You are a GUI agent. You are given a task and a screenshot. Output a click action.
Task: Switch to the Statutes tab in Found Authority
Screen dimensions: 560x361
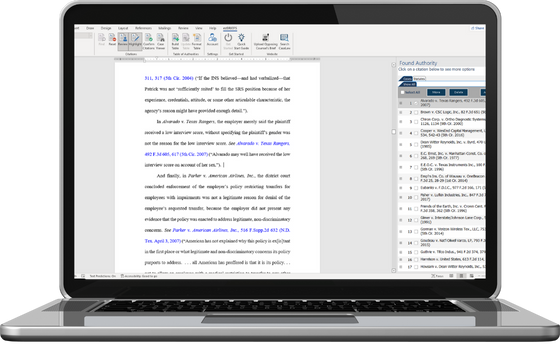click(x=419, y=79)
